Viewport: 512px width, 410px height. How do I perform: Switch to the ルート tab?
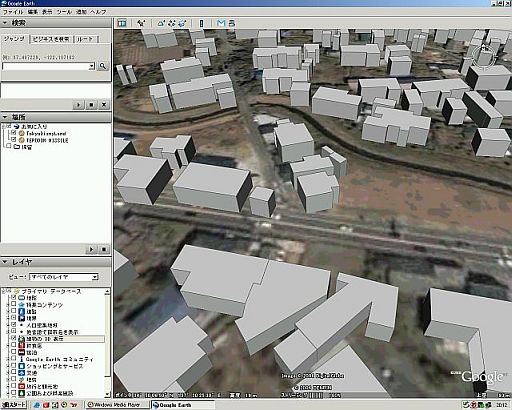[x=85, y=39]
